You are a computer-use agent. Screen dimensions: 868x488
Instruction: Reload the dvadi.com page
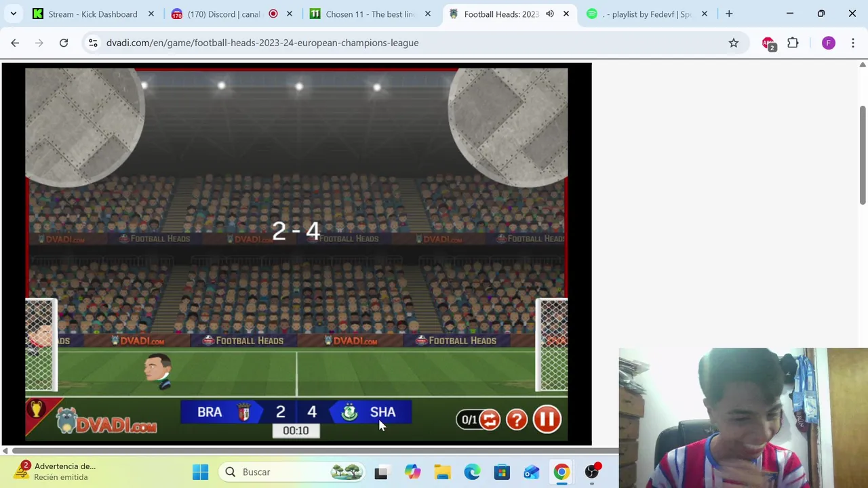(64, 43)
